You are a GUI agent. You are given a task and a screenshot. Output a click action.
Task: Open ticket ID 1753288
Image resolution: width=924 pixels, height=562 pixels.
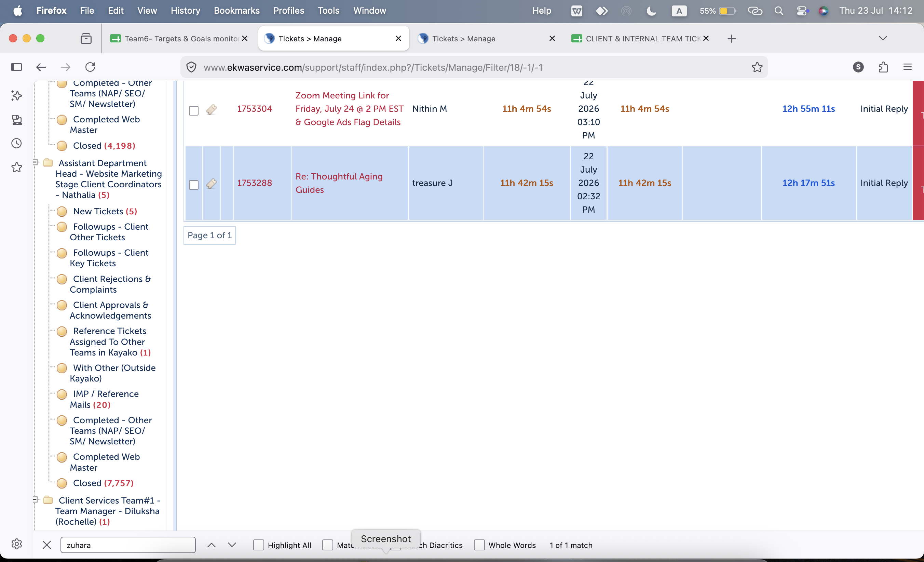tap(254, 183)
